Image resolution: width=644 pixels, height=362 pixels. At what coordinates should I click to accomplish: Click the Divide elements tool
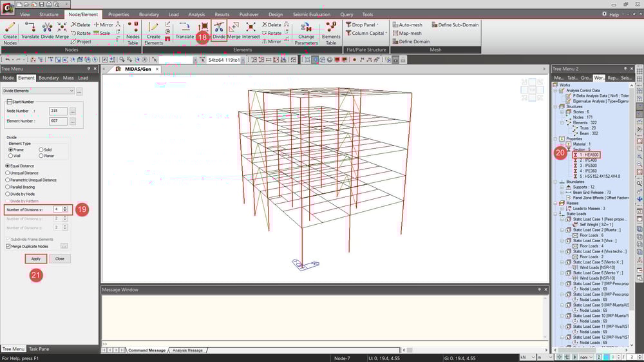[219, 30]
